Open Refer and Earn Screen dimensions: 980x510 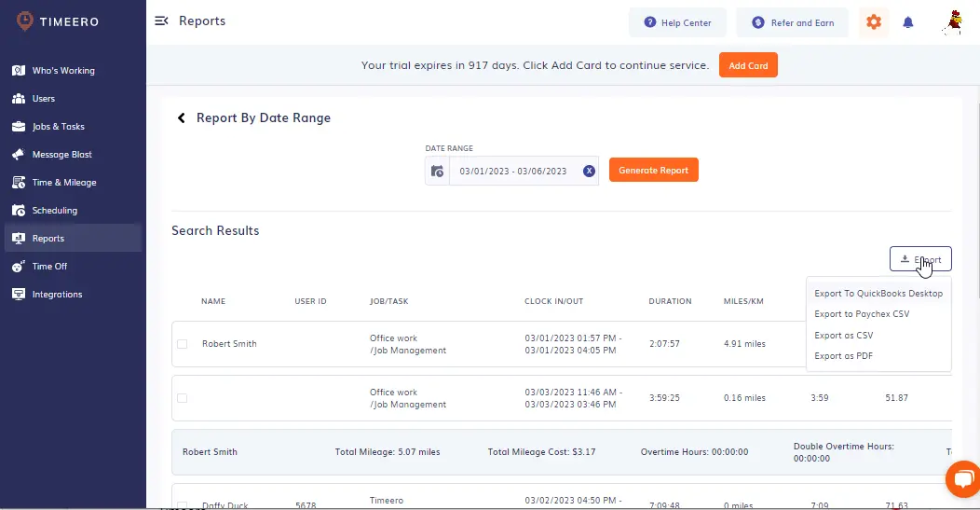coord(793,22)
